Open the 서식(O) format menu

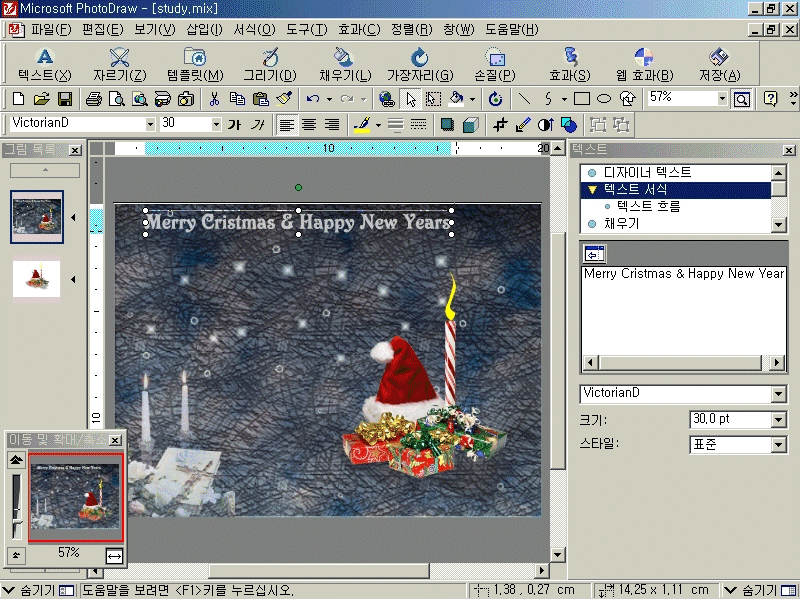(254, 30)
